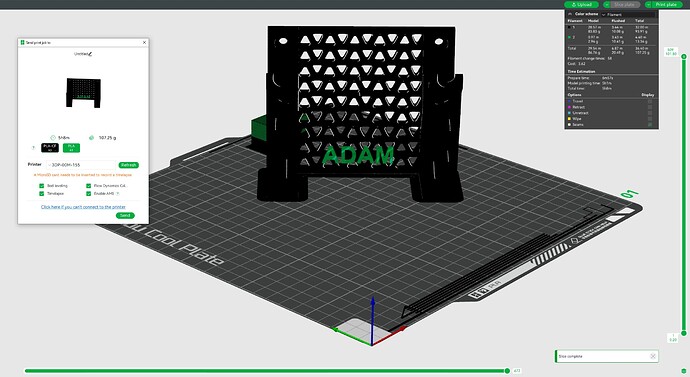
Task: Click the print time clock icon
Action: click(53, 138)
